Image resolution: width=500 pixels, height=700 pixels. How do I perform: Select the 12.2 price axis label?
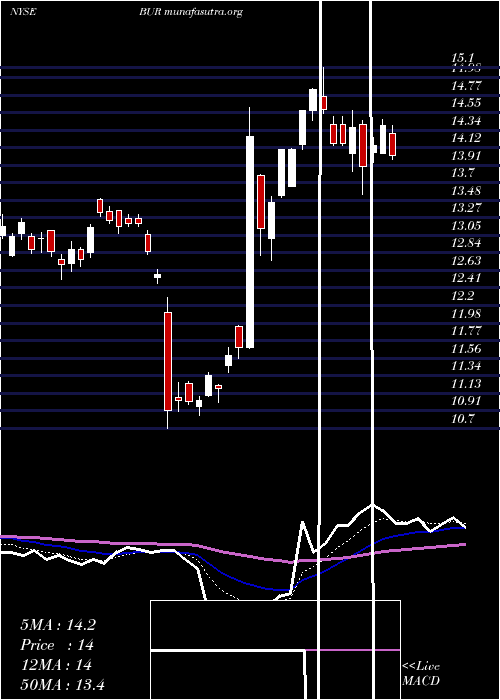[462, 296]
